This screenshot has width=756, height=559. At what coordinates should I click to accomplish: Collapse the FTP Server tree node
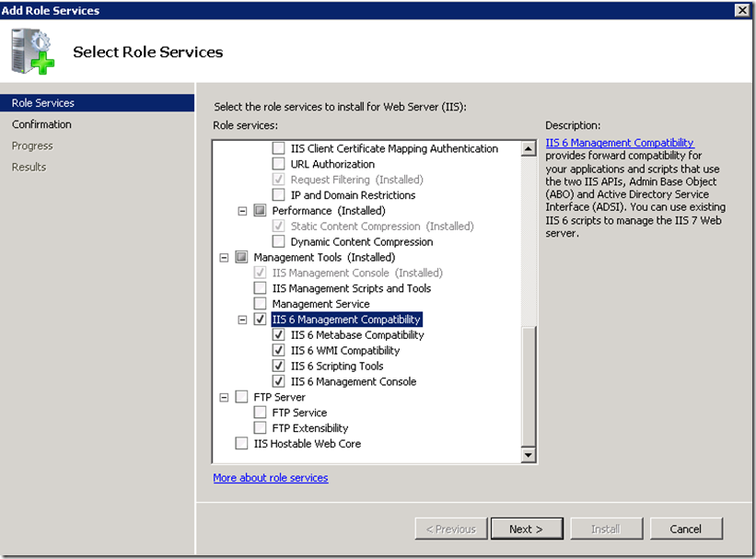click(224, 398)
